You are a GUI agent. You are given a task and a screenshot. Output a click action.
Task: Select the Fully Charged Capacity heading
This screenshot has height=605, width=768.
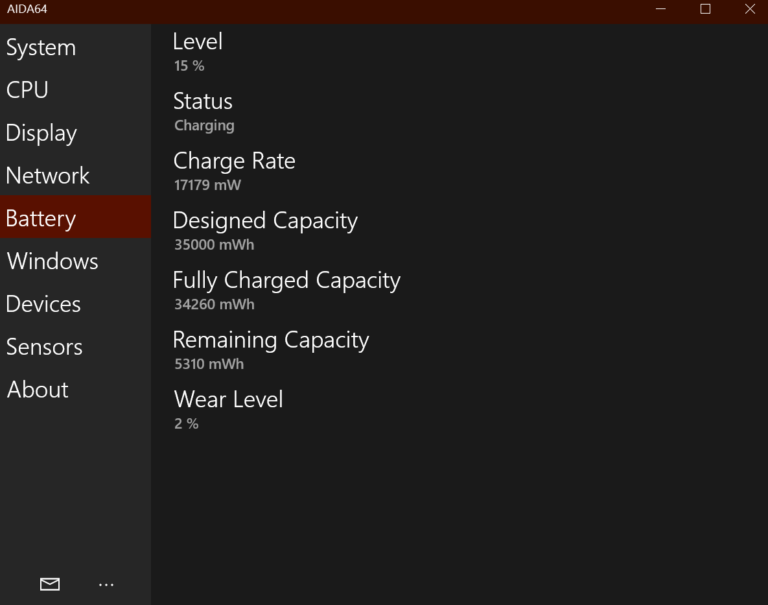pos(287,281)
